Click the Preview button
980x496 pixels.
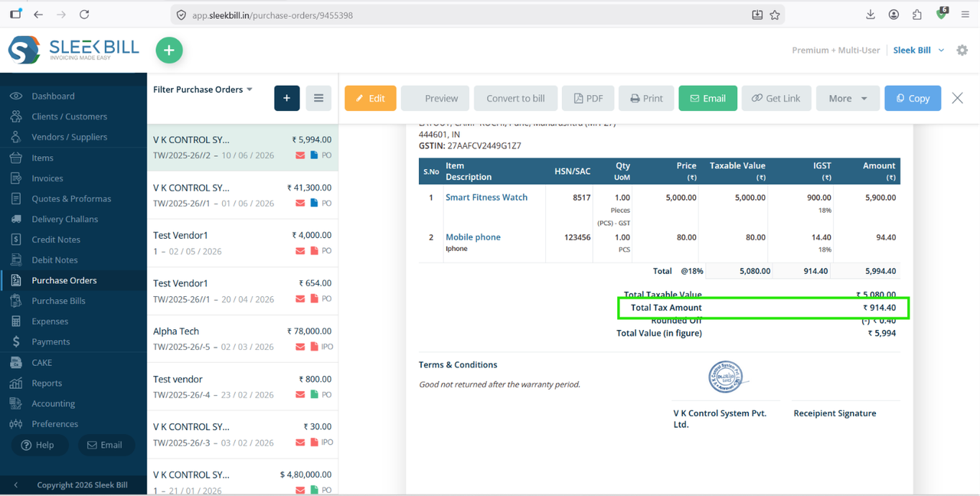point(435,98)
